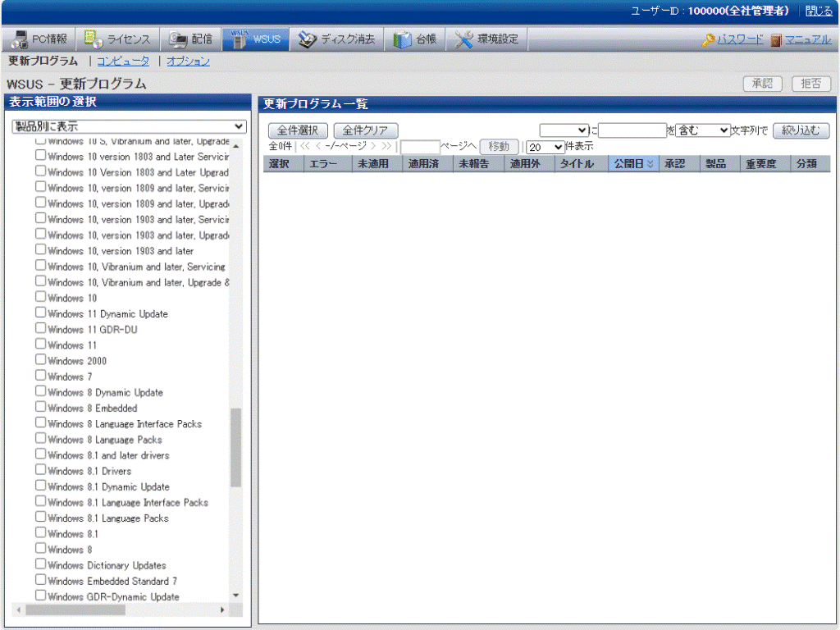
Task: Click the 配信 distribution icon
Action: click(x=178, y=39)
